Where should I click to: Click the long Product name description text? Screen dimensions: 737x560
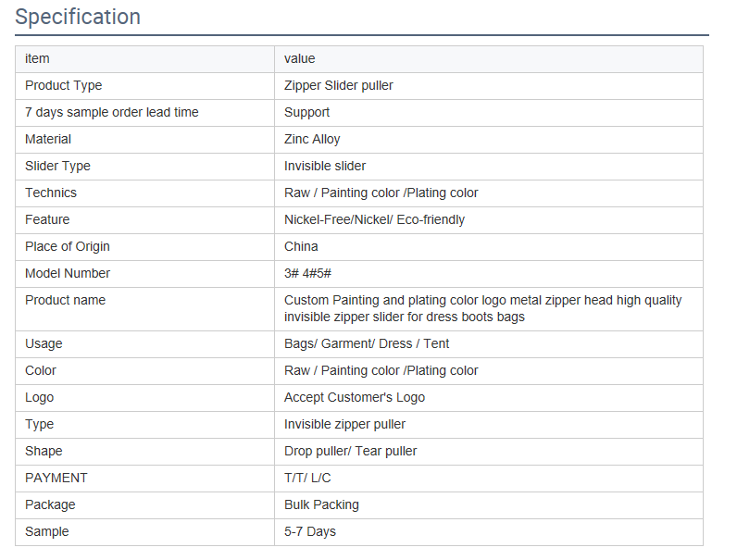[x=482, y=308]
